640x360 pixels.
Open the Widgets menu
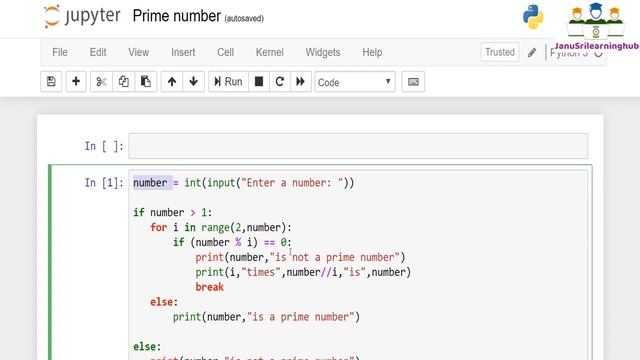click(x=323, y=52)
